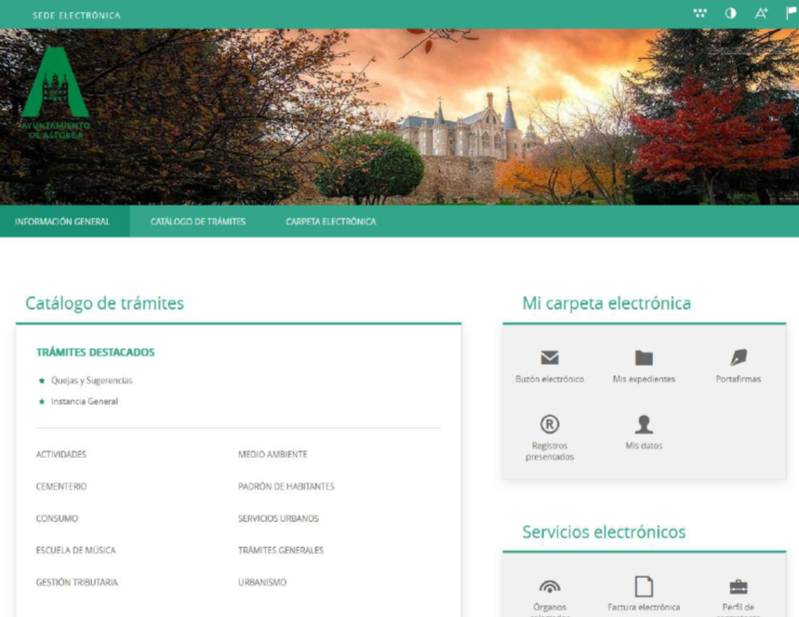Open the Servicios Urbanos category
This screenshot has width=799, height=617.
[x=278, y=518]
